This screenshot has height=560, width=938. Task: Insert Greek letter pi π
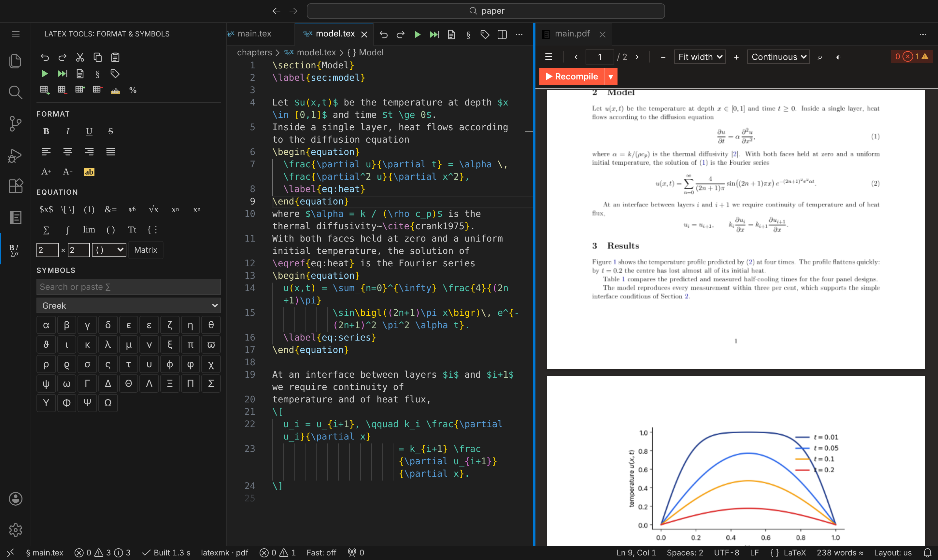190,344
